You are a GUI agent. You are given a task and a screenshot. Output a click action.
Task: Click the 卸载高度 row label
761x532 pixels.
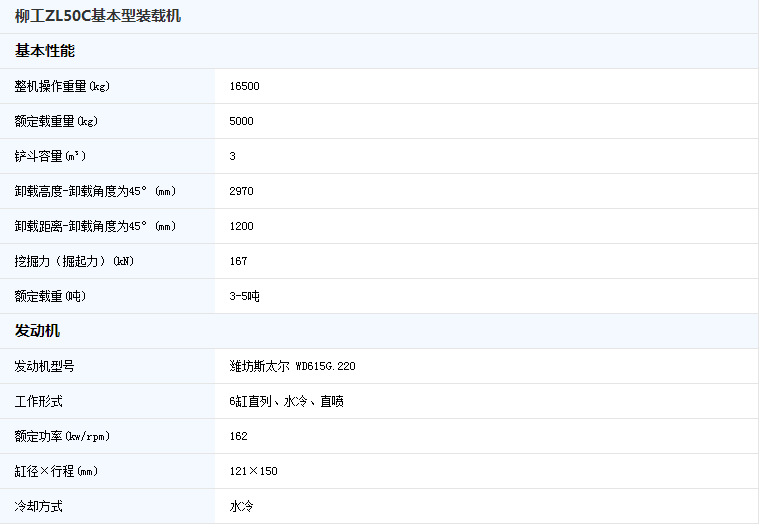pyautogui.click(x=95, y=192)
